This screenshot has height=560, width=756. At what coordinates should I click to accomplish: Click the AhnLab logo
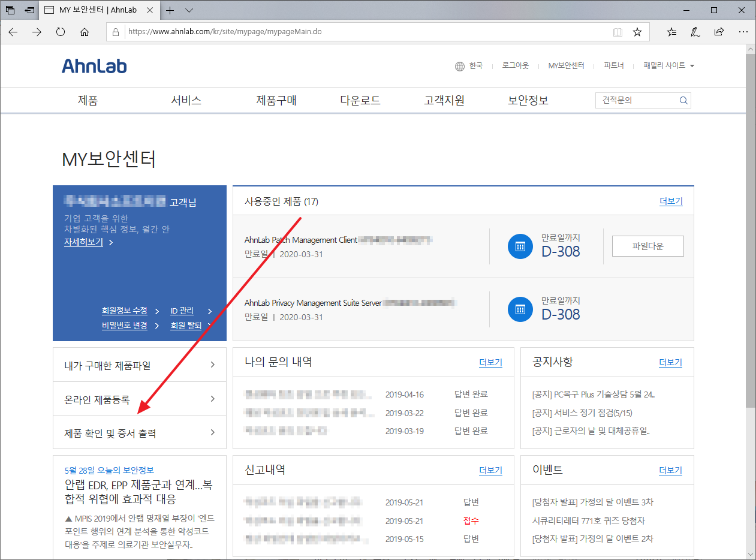[94, 66]
